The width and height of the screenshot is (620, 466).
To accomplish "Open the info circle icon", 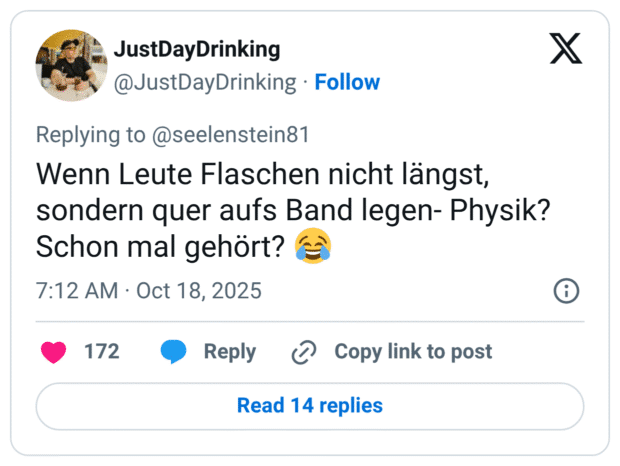I will click(x=566, y=291).
